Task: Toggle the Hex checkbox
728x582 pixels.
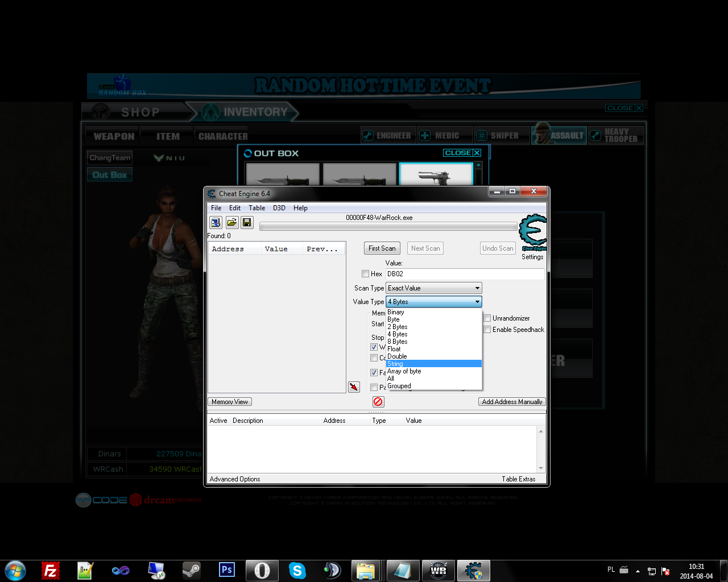Action: tap(366, 274)
